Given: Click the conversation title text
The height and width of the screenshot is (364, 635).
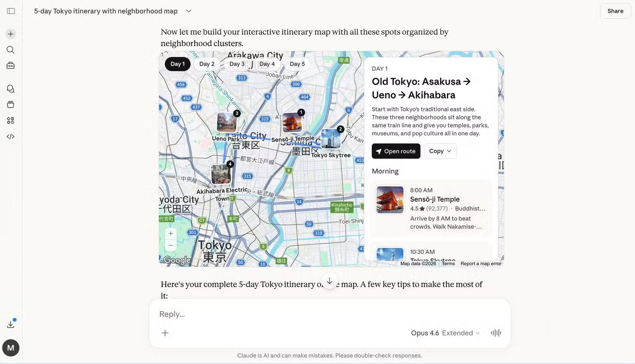Looking at the screenshot, I should 106,11.
